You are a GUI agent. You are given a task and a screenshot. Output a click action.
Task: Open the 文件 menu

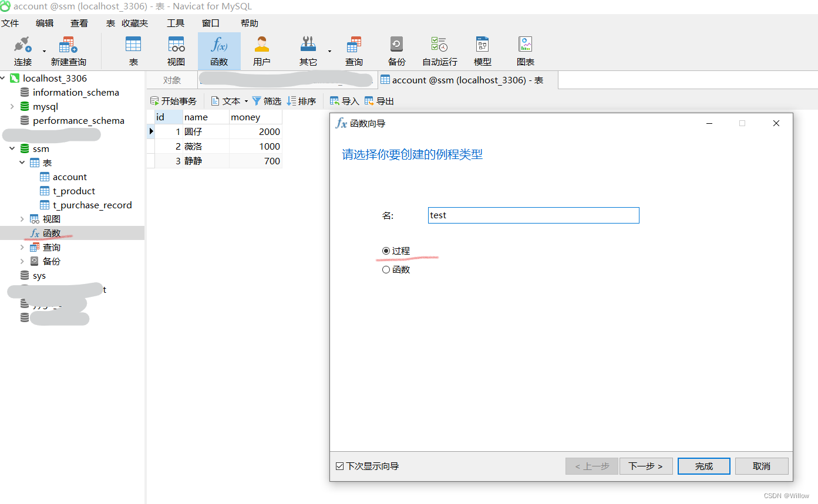pos(10,23)
